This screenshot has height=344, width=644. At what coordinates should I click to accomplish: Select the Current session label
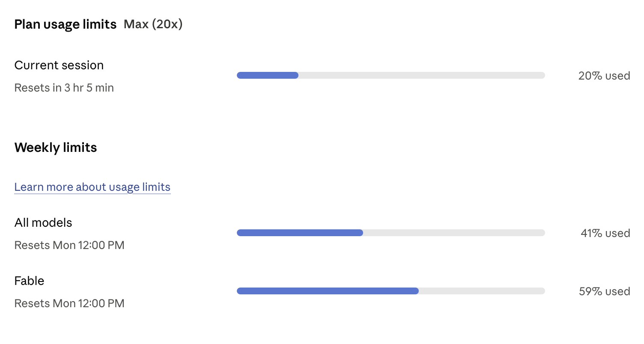[x=59, y=65]
